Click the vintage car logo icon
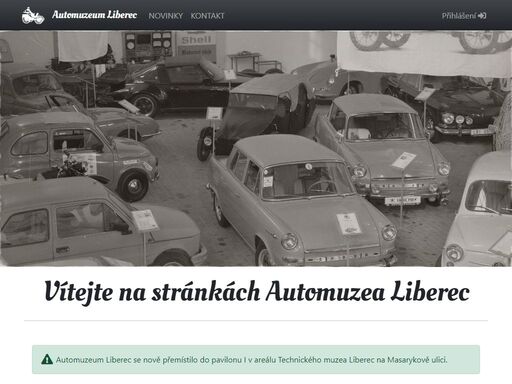The width and height of the screenshot is (512, 384). point(33,15)
